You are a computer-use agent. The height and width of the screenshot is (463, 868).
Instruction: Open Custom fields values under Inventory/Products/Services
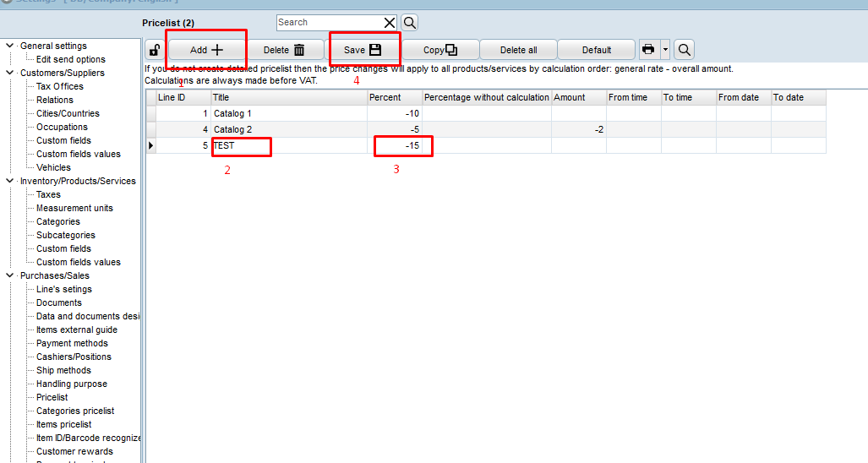(x=78, y=262)
